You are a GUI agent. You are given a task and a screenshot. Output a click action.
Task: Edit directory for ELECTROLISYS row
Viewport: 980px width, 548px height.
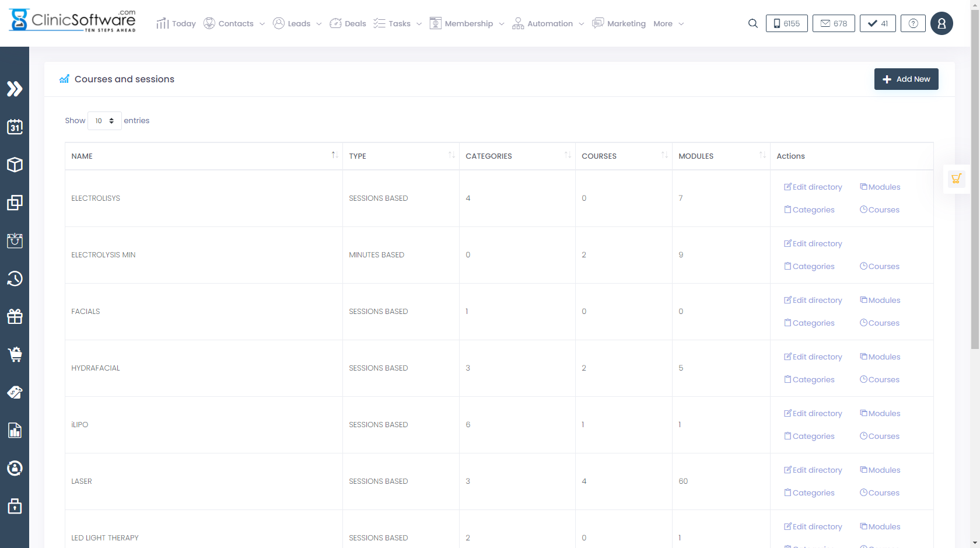pos(813,187)
